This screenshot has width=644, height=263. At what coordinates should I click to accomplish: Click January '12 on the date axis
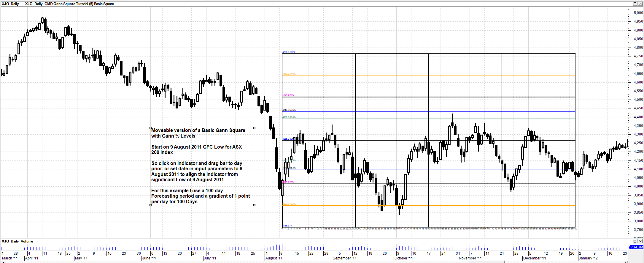(588, 258)
